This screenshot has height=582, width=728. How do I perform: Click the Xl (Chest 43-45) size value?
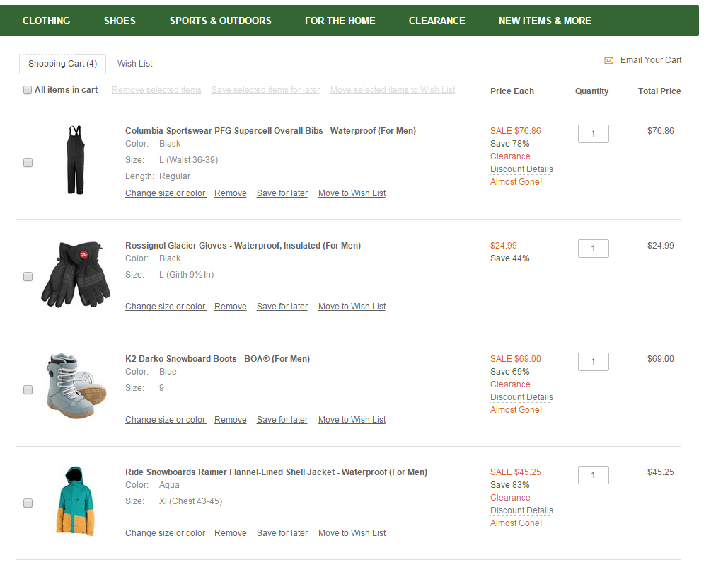191,501
